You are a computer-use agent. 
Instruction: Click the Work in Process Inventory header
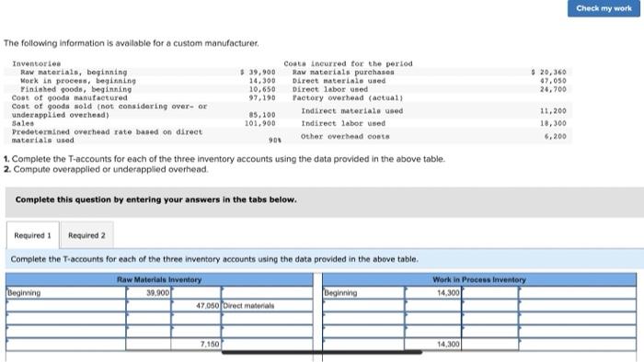(479, 279)
